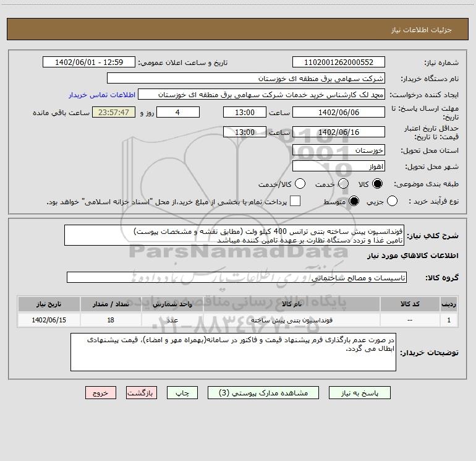Click the delivery province field خوزستان
The image size is (476, 461).
point(339,150)
